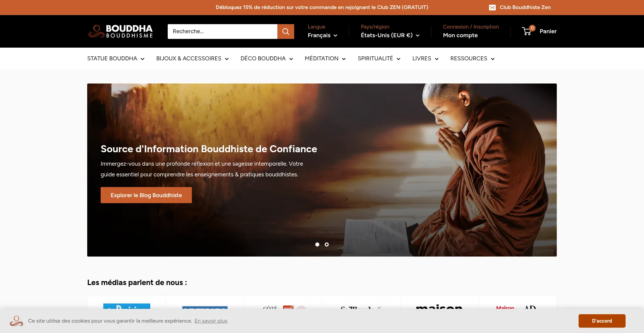The height and width of the screenshot is (333, 644).
Task: Expand the DÉCO BOUDDHA menu
Action: coord(267,58)
